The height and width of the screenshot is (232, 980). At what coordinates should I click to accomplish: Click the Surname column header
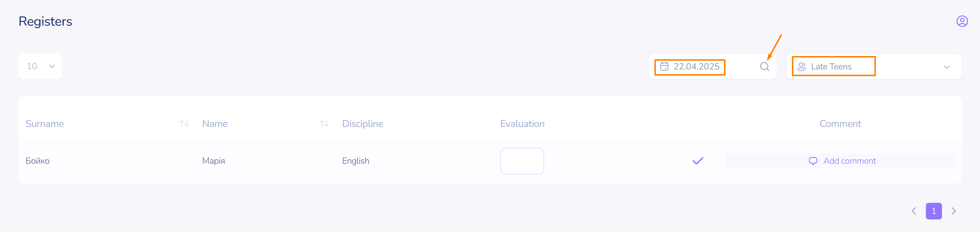click(x=44, y=124)
